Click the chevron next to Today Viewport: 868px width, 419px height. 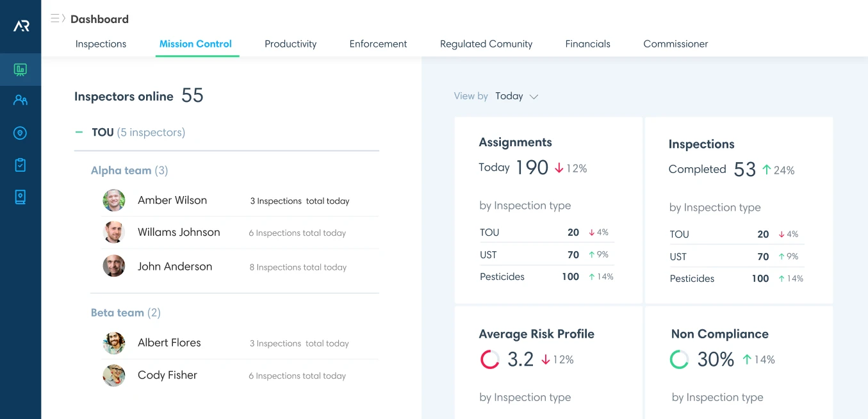click(534, 97)
